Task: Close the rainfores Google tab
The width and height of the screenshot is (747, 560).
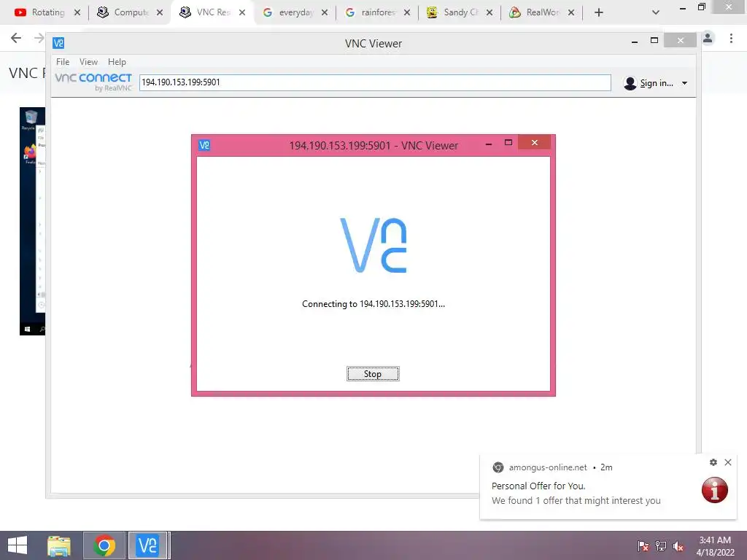Action: pos(407,12)
